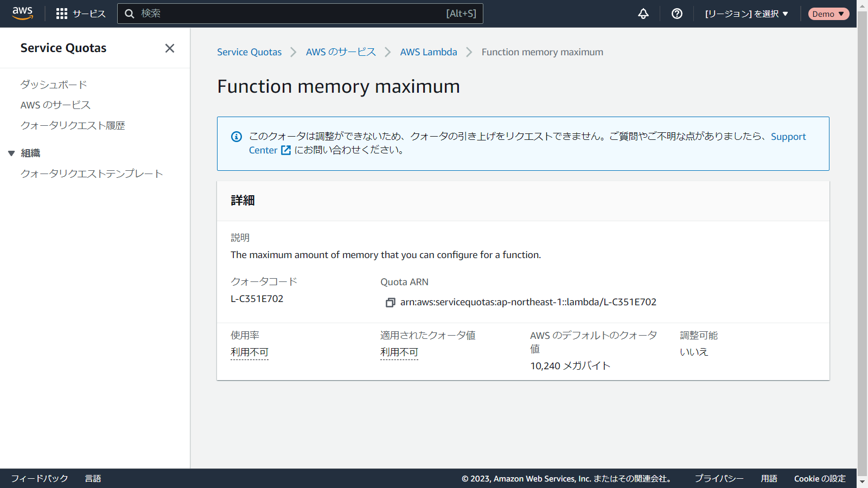Open the Support Center link
This screenshot has height=488, width=868.
(788, 137)
